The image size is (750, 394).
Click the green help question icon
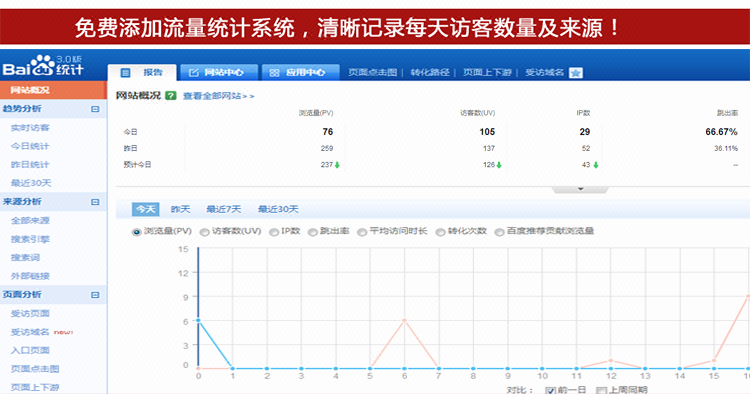pyautogui.click(x=171, y=96)
